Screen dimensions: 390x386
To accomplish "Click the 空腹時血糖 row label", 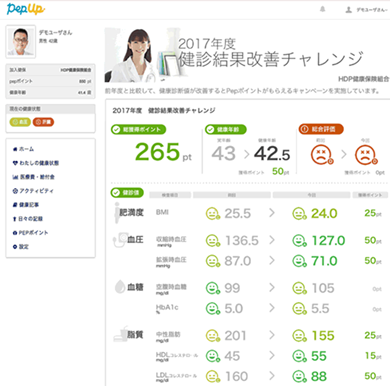I will click(x=171, y=289).
